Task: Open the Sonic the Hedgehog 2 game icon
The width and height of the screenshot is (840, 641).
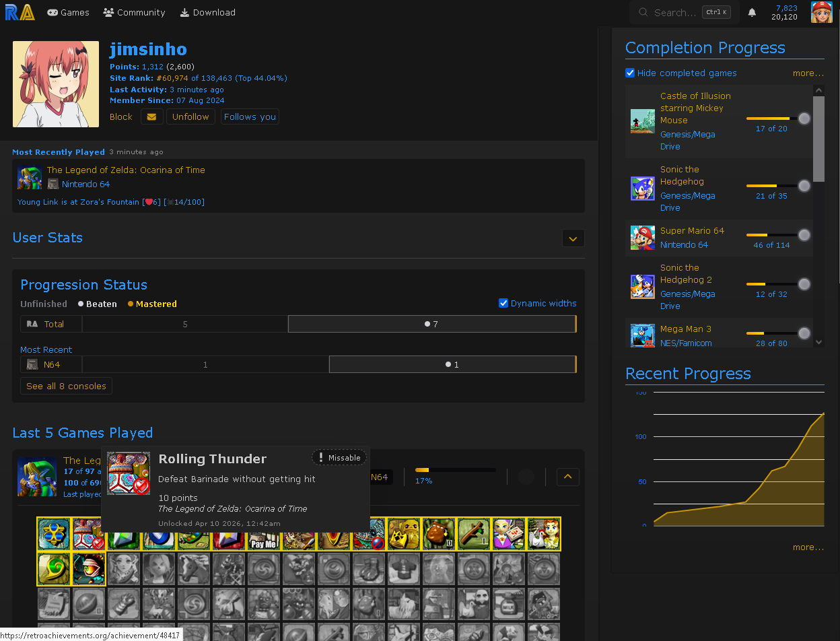Action: tap(642, 287)
